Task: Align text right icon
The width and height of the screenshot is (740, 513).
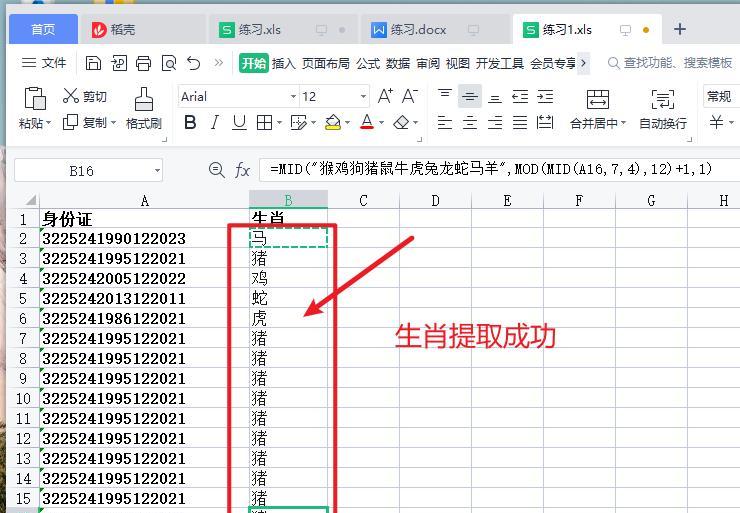Action: click(x=495, y=123)
